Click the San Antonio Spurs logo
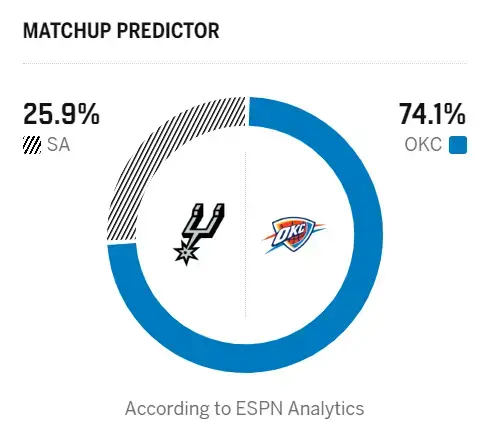 tap(199, 234)
